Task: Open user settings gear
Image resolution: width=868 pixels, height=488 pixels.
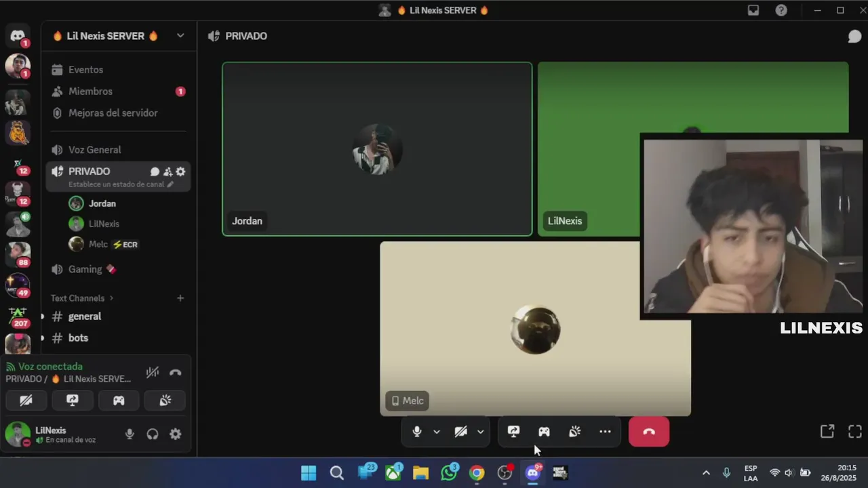Action: pyautogui.click(x=176, y=434)
